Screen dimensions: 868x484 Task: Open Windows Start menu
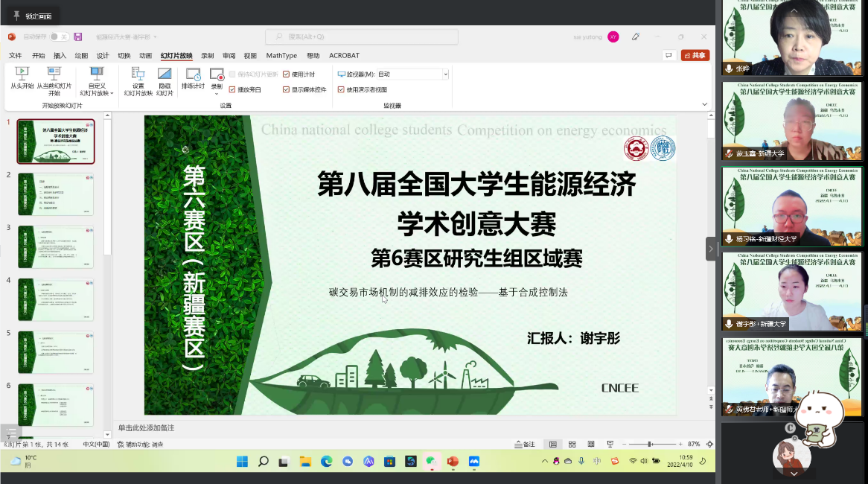[243, 462]
